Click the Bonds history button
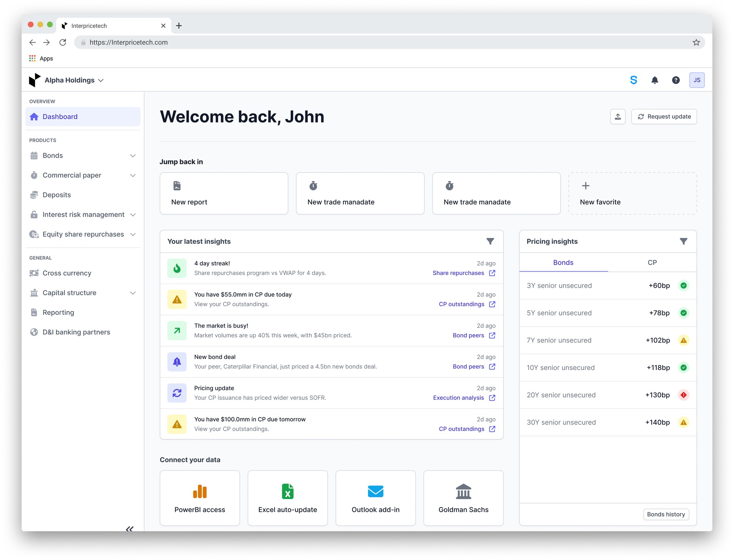Image resolution: width=734 pixels, height=560 pixels. 666,514
